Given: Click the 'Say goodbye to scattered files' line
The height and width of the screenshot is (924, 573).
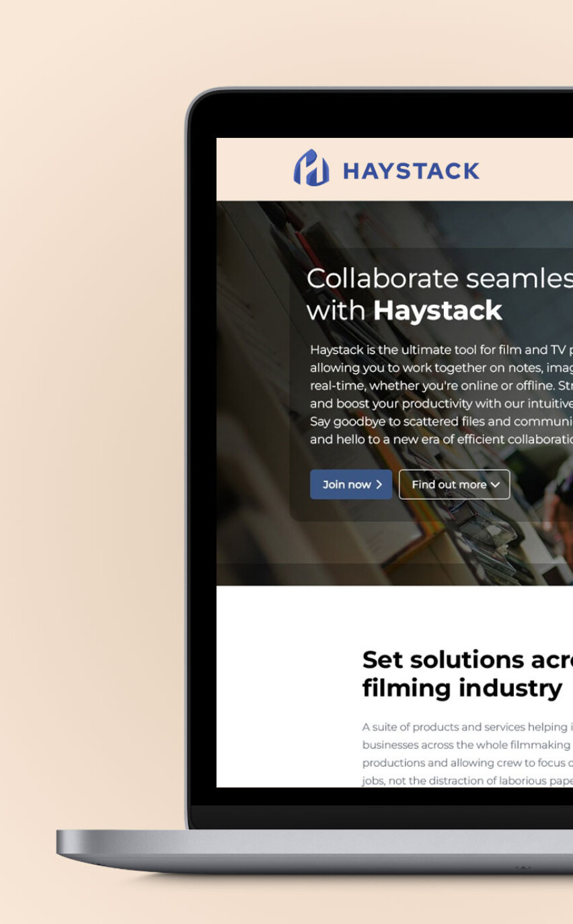Looking at the screenshot, I should click(x=441, y=422).
